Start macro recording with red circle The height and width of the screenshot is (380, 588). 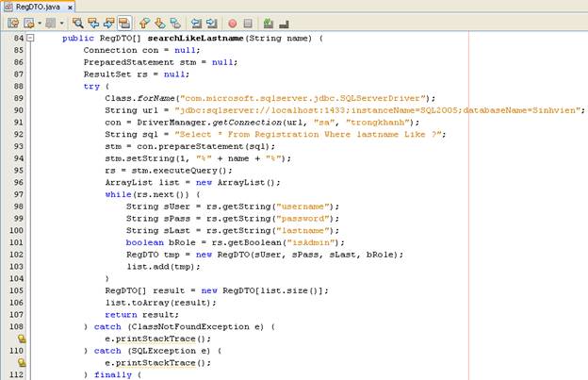[233, 24]
